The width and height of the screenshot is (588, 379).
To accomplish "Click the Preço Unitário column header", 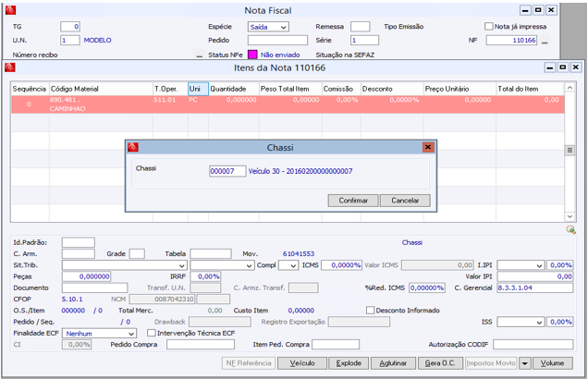I will click(x=459, y=89).
